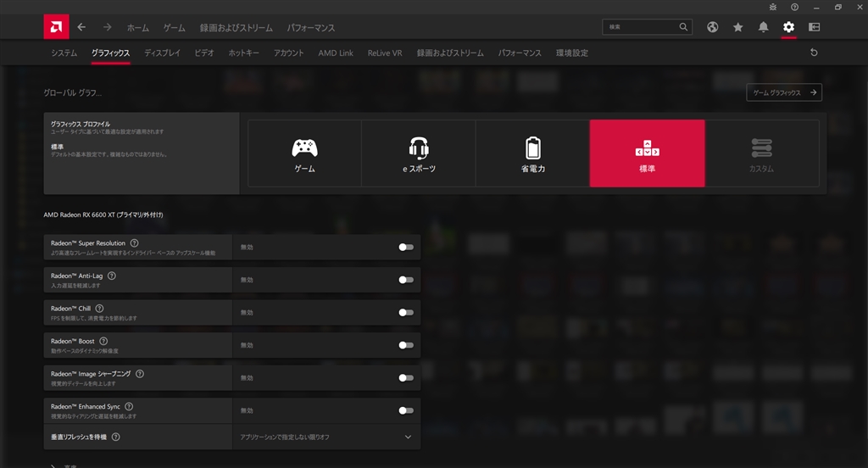Open the ホーム top menu
The height and width of the screenshot is (468, 868).
pos(138,28)
